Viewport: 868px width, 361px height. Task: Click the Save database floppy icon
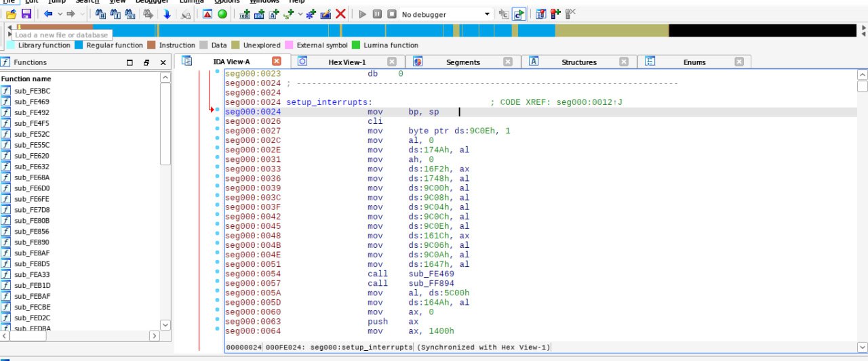pos(26,14)
